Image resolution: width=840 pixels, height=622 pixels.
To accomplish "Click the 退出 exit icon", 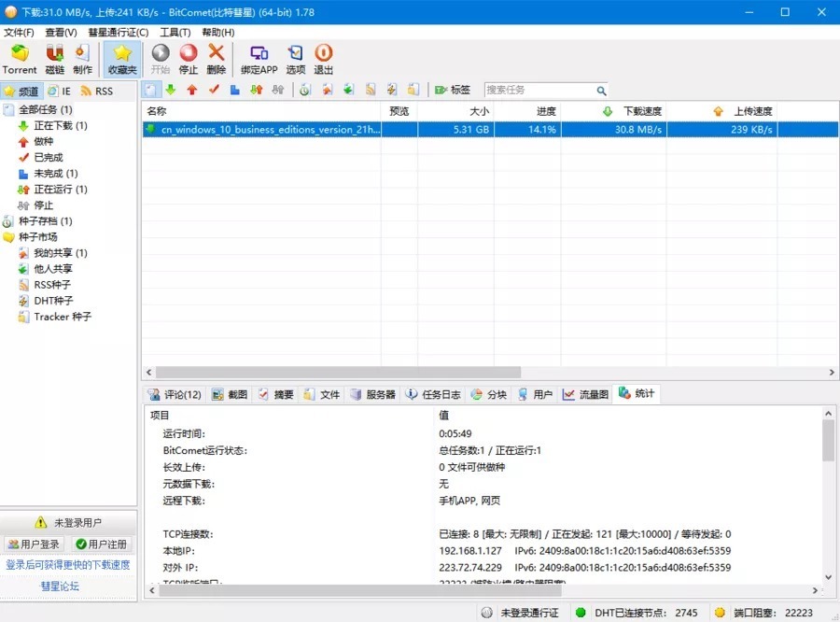I will coord(323,59).
